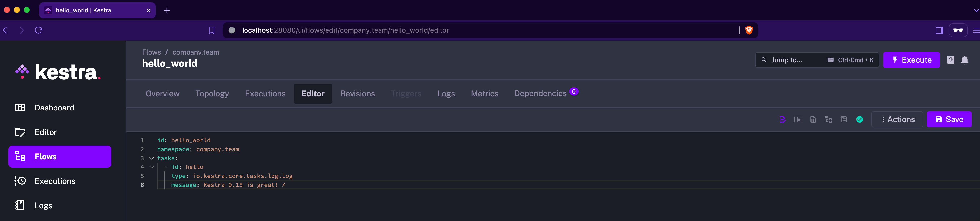Click the help question mark icon

pos(950,60)
